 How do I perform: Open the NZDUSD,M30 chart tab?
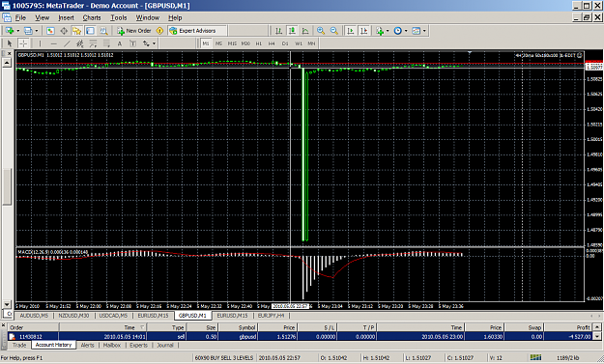[73, 316]
